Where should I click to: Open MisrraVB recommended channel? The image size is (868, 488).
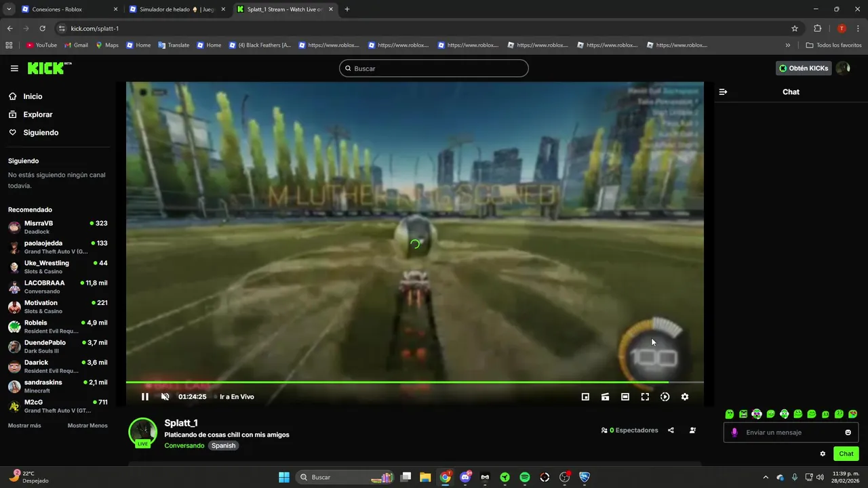pos(58,227)
